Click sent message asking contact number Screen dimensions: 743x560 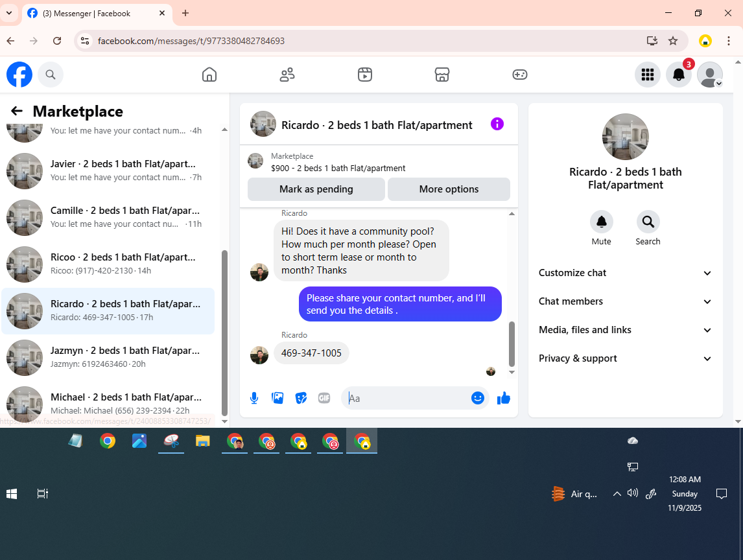(x=400, y=304)
